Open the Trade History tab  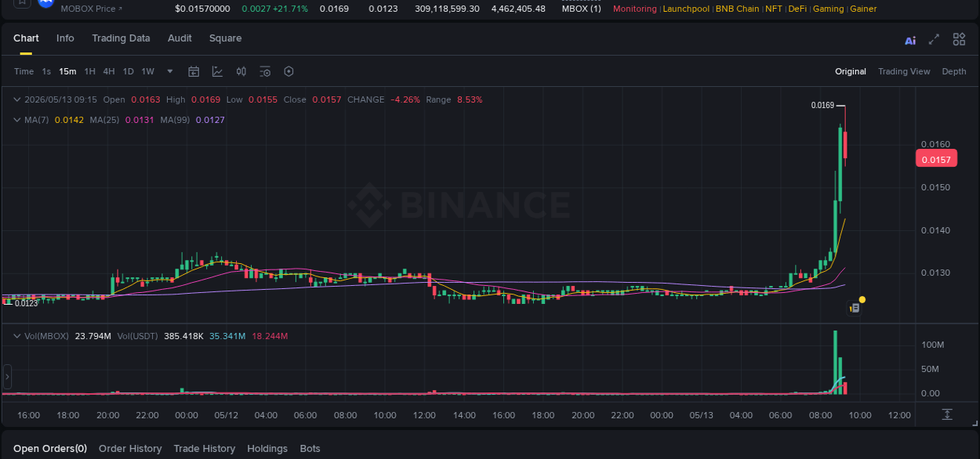(204, 449)
